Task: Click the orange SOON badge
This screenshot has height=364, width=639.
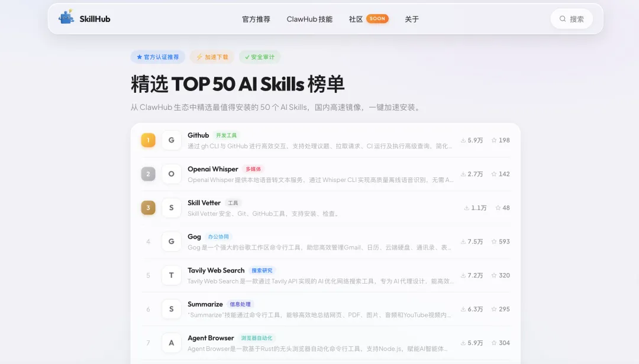Action: 377,19
